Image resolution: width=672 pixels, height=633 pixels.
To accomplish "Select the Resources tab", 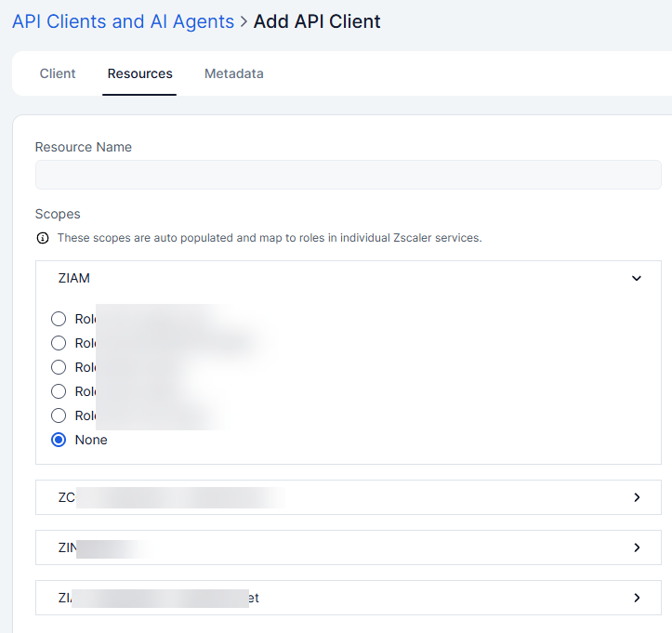I will tap(139, 73).
